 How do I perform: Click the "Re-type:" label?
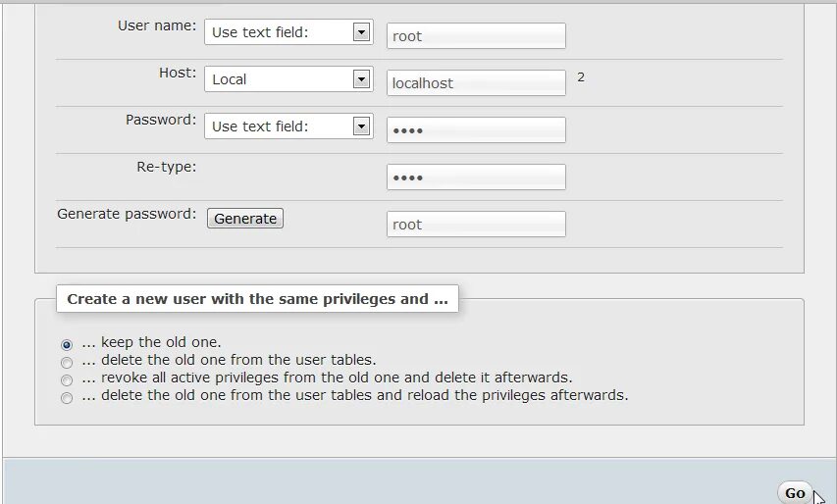pos(167,167)
